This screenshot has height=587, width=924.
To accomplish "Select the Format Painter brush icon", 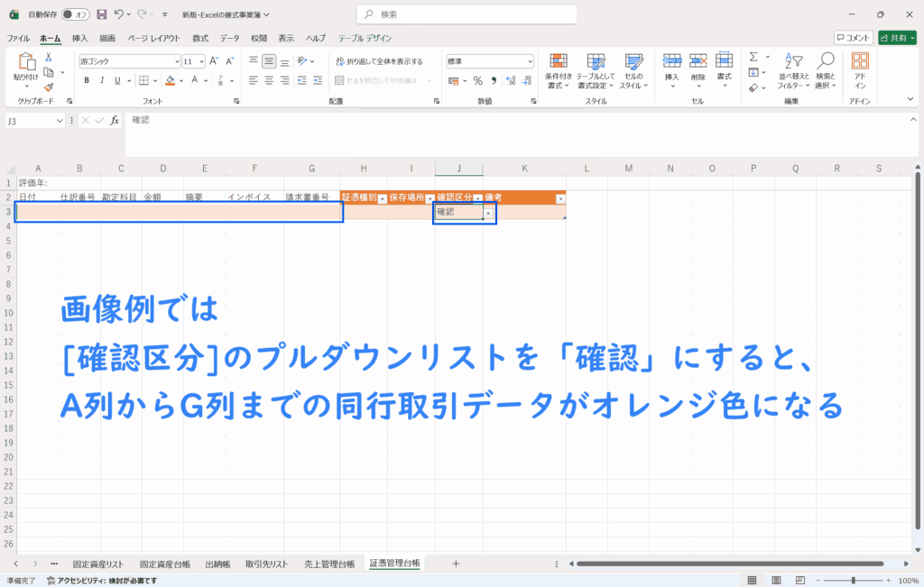I will pos(49,87).
